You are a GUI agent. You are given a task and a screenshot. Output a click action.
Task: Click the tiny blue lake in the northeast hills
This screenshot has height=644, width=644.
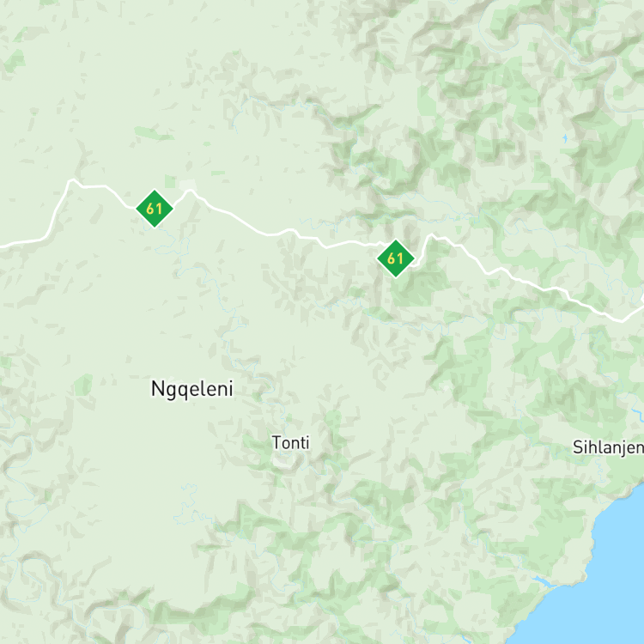(x=565, y=138)
